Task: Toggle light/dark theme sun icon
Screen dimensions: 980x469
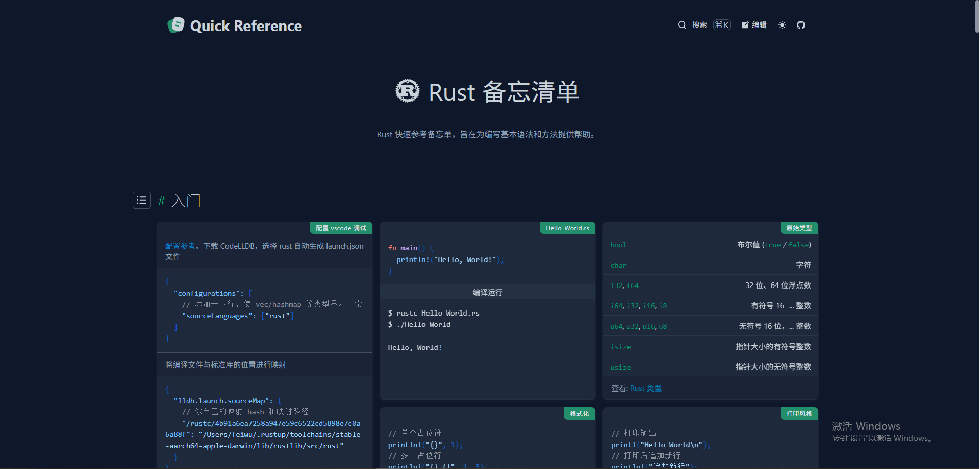Action: coord(782,25)
